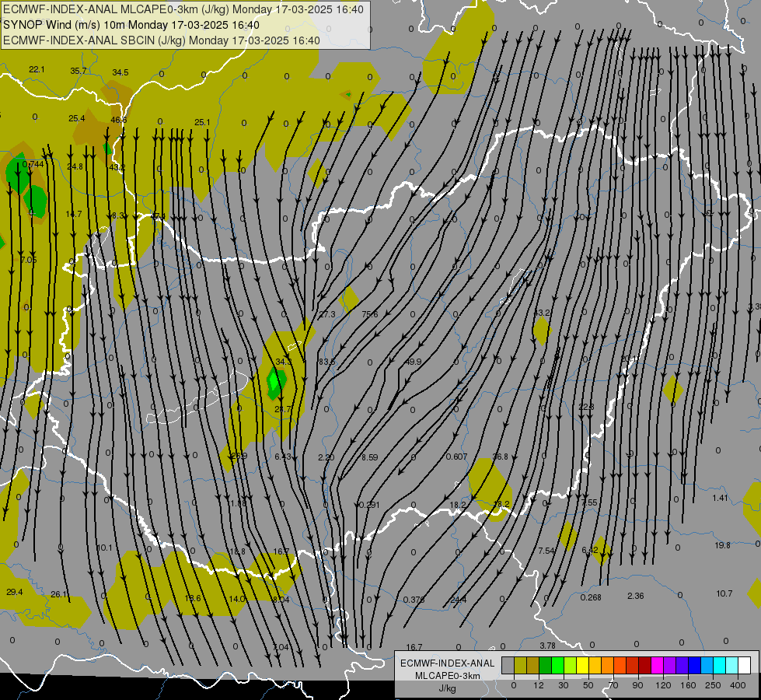The width and height of the screenshot is (761, 700).
Task: Select the map value '25.1'
Action: coord(202,122)
